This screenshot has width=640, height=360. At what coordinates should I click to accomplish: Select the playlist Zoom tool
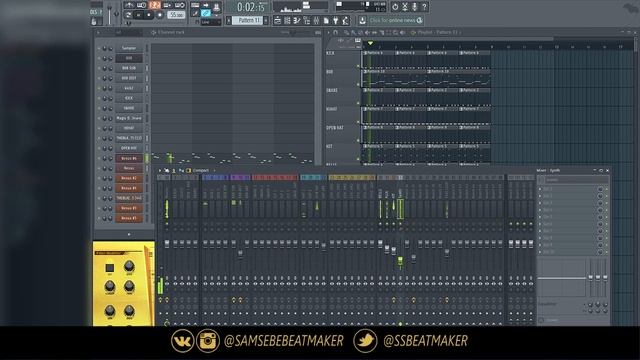tap(395, 32)
